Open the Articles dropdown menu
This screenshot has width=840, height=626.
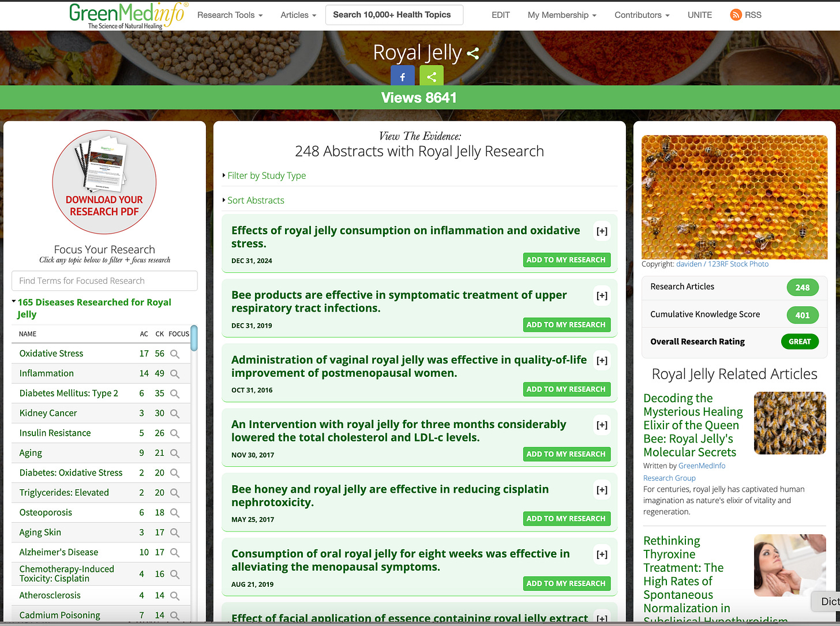coord(298,15)
